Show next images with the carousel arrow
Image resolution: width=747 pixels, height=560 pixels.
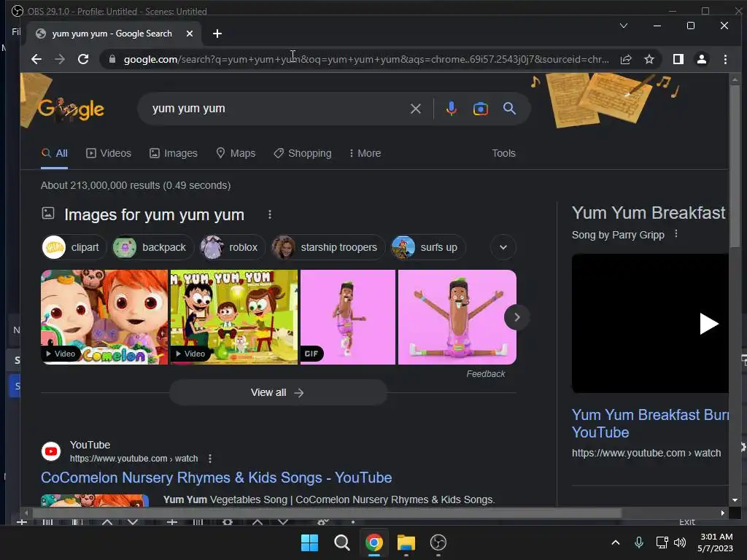click(517, 317)
